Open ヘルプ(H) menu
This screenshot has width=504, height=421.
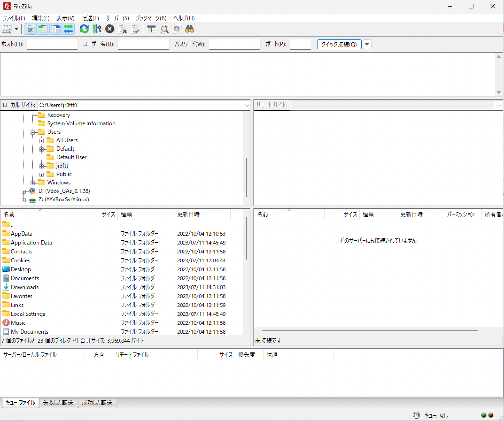click(x=184, y=18)
